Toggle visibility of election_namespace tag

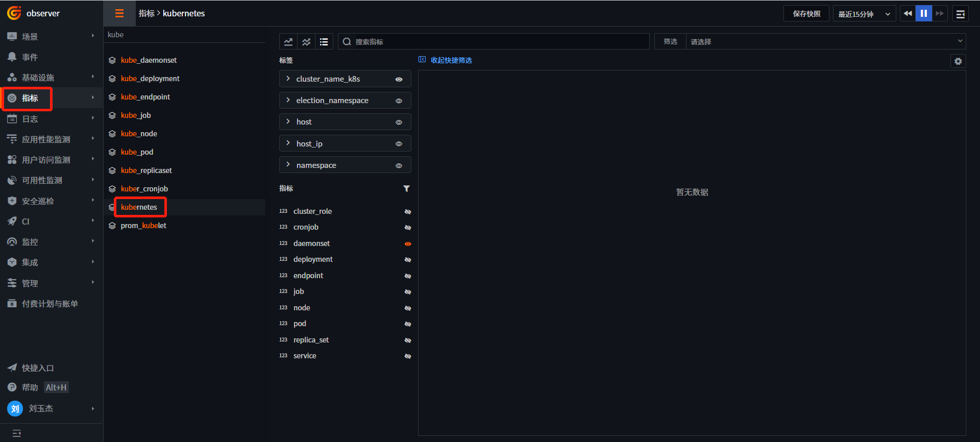click(x=399, y=101)
